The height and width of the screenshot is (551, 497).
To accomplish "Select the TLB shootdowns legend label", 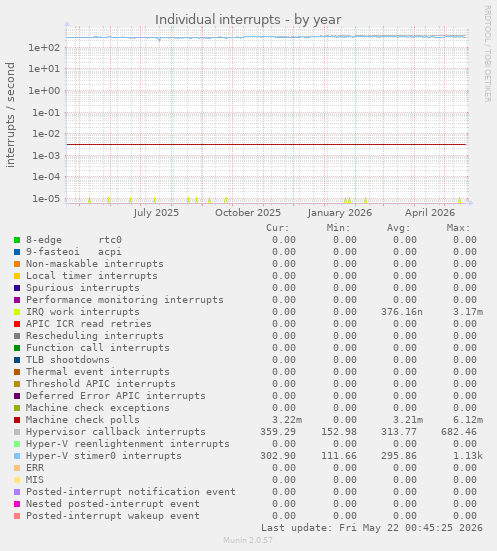I will click(67, 360).
